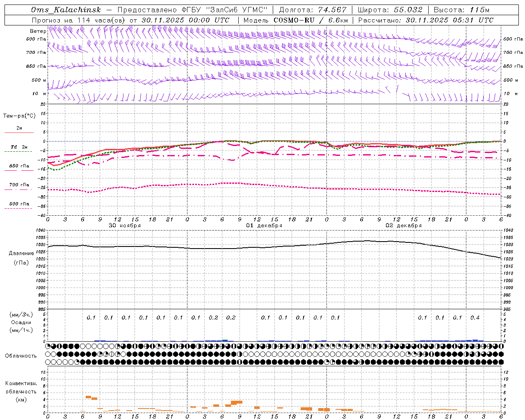Click the Конвективн. convective cloud label

(x=21, y=383)
